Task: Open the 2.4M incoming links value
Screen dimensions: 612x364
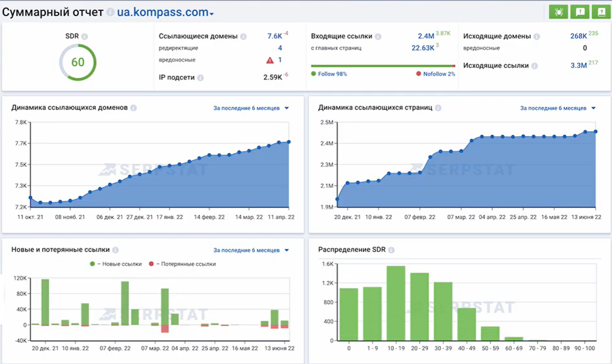Action: (425, 36)
